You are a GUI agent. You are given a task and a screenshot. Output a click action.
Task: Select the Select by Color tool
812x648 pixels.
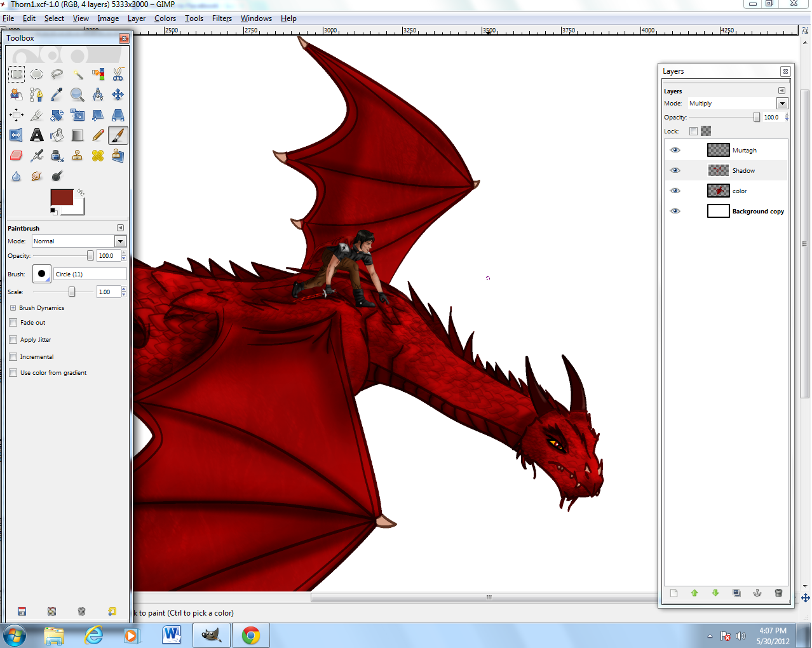pos(98,74)
